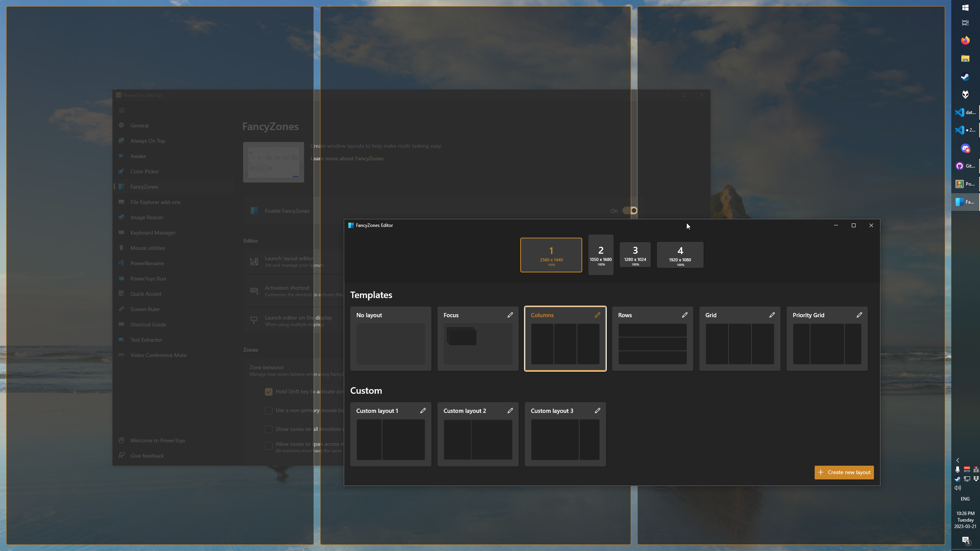Click Give feedback in PowerToys sidebar
980x551 pixels.
pyautogui.click(x=173, y=456)
